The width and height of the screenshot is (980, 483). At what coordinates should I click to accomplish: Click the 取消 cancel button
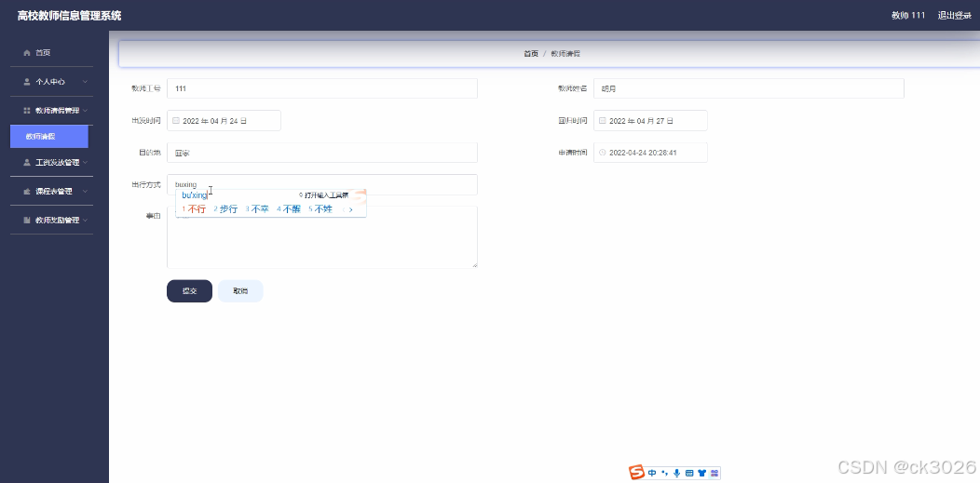pyautogui.click(x=240, y=290)
